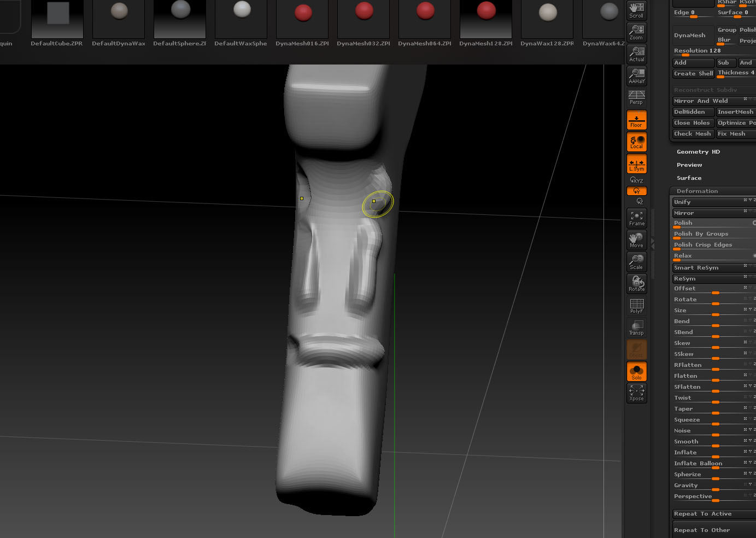Adjust the Twist deformation slider
Viewport: 756px width, 538px height.
click(713, 399)
